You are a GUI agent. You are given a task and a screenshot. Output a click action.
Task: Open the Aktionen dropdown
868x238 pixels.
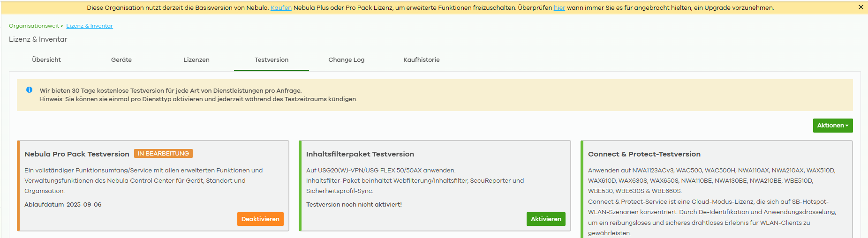coord(832,126)
